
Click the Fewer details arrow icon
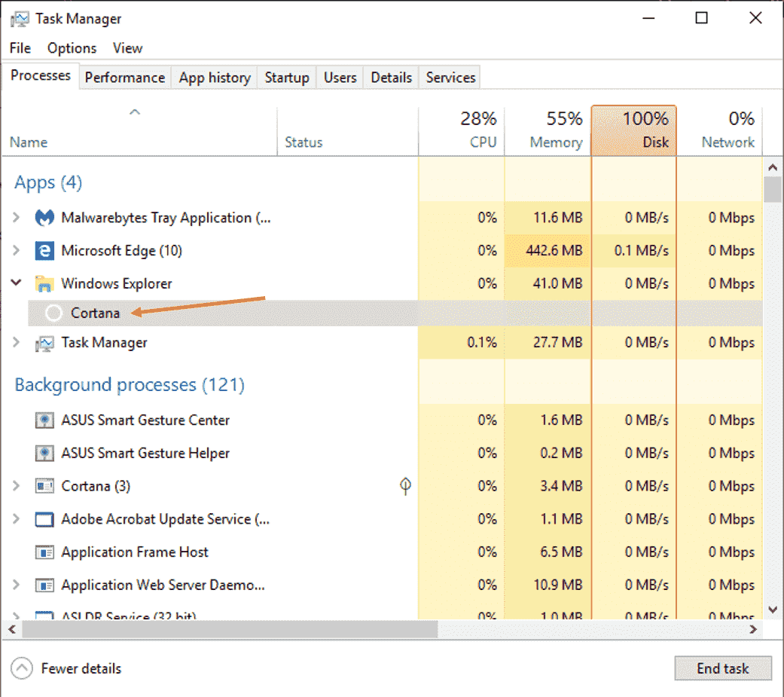point(22,668)
